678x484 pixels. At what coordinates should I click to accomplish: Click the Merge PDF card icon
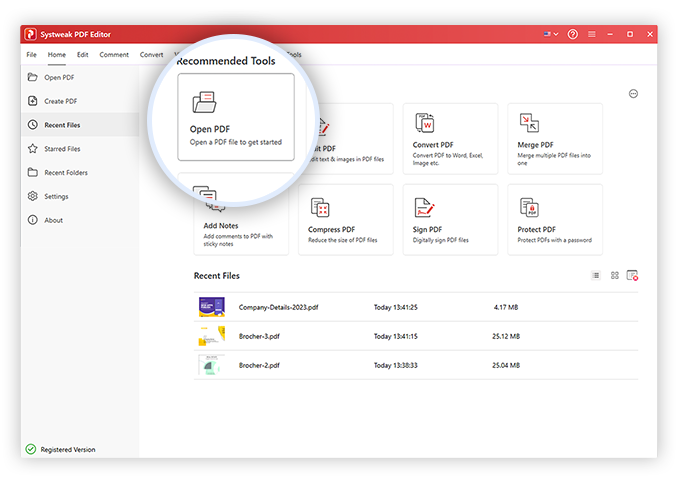(x=529, y=123)
